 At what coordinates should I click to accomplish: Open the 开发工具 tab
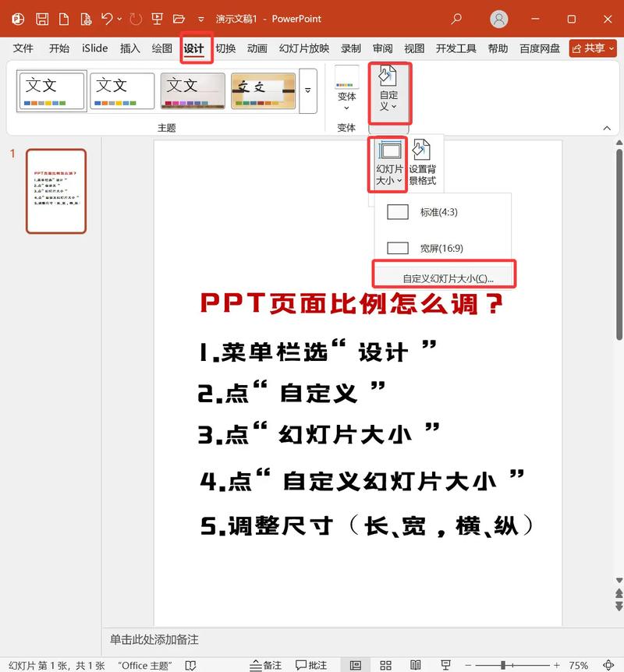coord(456,48)
